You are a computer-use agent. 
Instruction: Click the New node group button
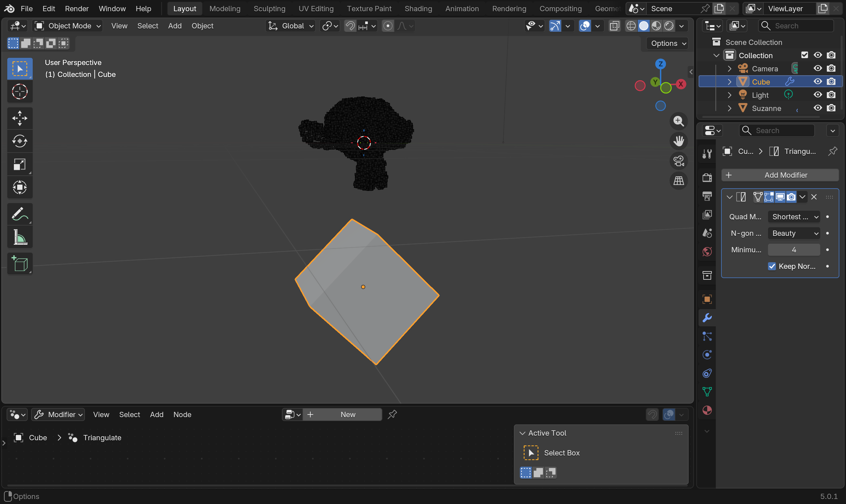click(347, 415)
